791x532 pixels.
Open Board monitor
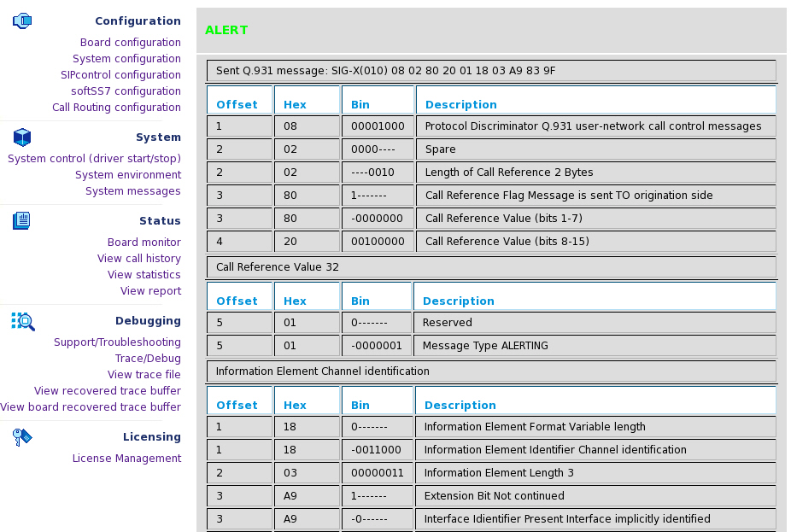click(144, 242)
